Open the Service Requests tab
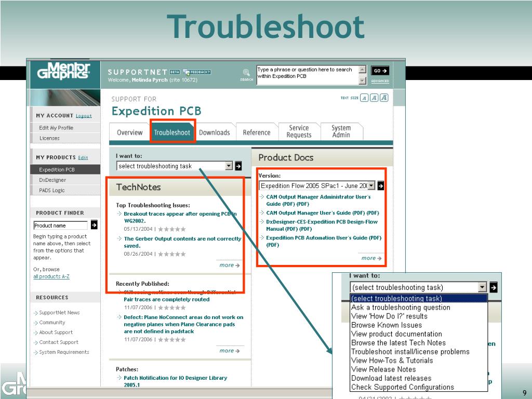 pos(299,131)
